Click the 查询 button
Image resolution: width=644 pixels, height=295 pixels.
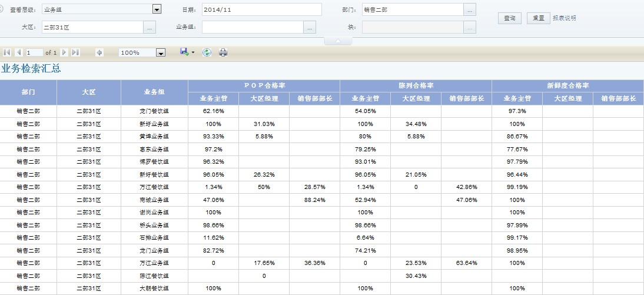click(x=510, y=18)
